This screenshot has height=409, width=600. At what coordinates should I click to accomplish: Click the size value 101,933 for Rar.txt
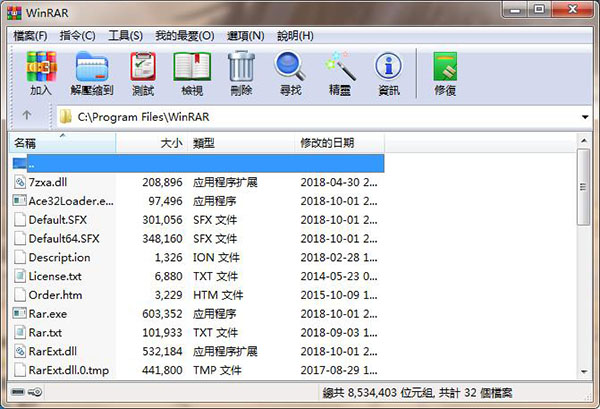click(162, 332)
